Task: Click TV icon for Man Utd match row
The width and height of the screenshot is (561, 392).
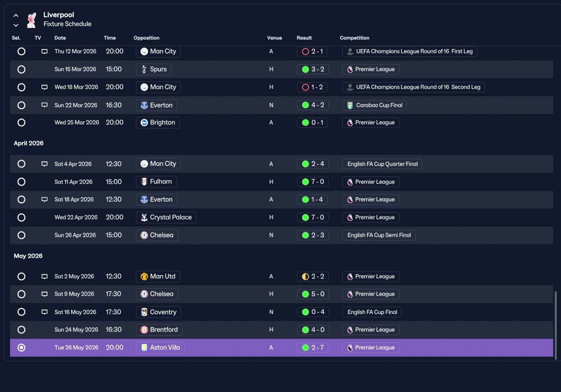Action: 44,277
